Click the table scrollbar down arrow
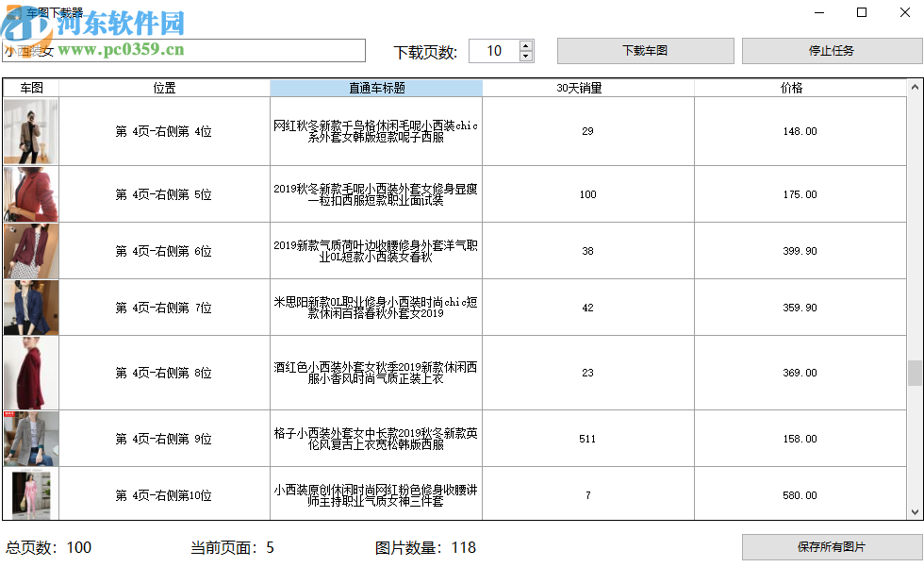This screenshot has width=924, height=567. click(915, 512)
